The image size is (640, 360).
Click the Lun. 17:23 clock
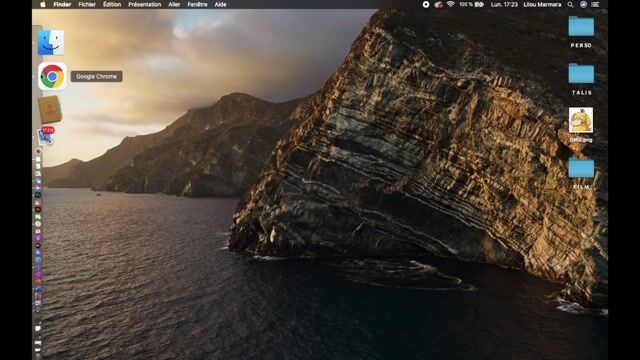(x=504, y=4)
